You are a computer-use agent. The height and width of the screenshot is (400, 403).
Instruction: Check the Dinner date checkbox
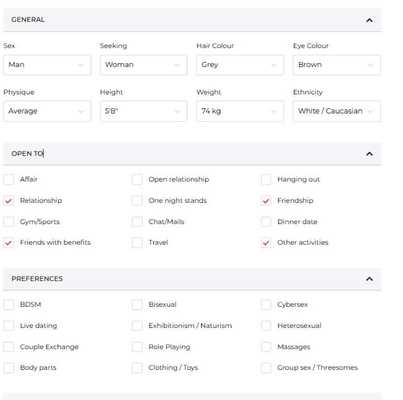pyautogui.click(x=266, y=222)
